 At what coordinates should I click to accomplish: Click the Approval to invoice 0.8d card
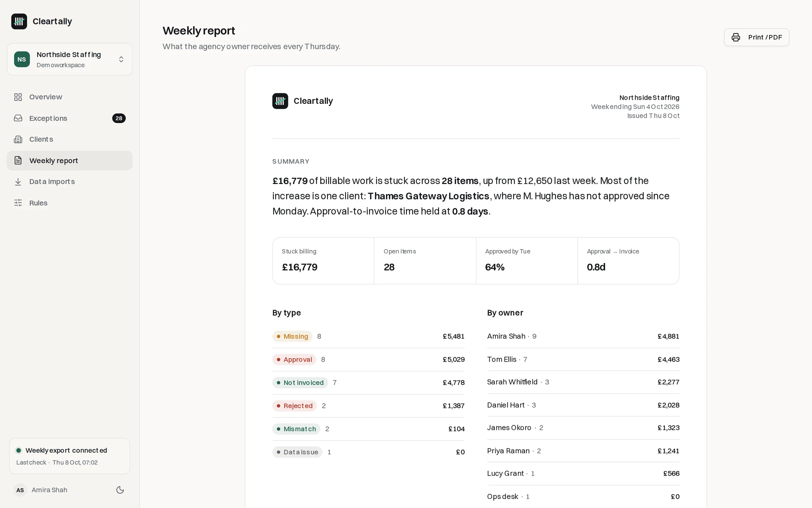click(x=628, y=261)
